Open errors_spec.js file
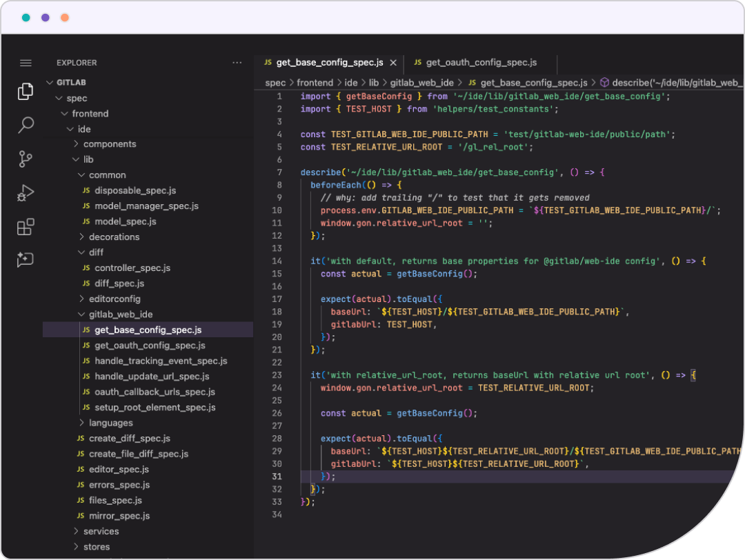The image size is (745, 560). (119, 485)
